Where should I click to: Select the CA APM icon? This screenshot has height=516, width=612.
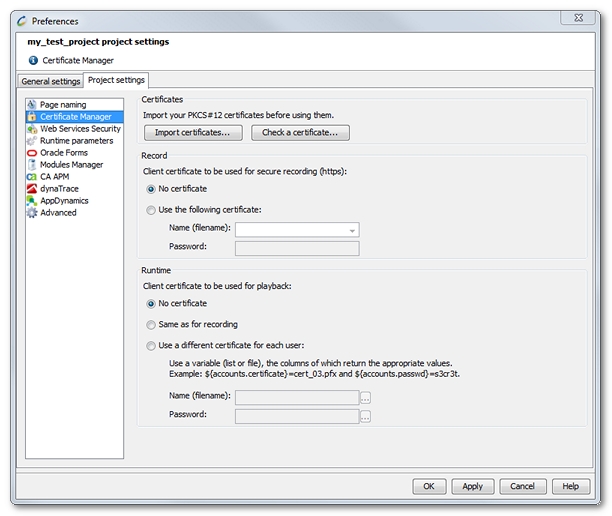click(32, 177)
